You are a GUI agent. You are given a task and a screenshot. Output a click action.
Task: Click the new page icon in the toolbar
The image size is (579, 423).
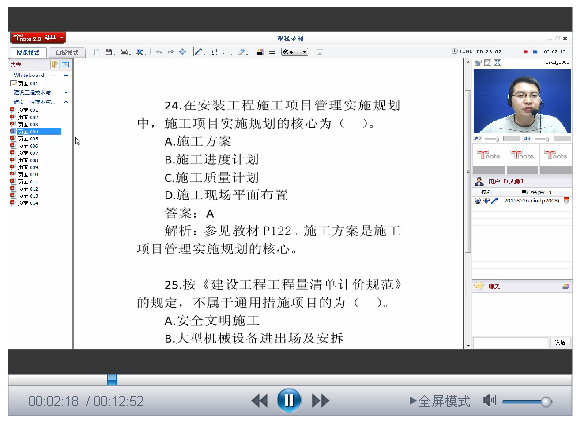pyautogui.click(x=96, y=52)
